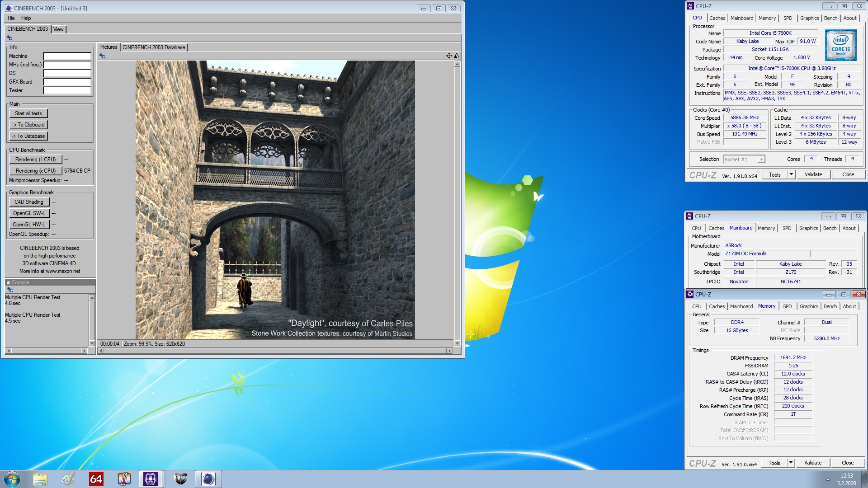
Task: Open the AIDA64 taskbar icon
Action: pos(96,479)
